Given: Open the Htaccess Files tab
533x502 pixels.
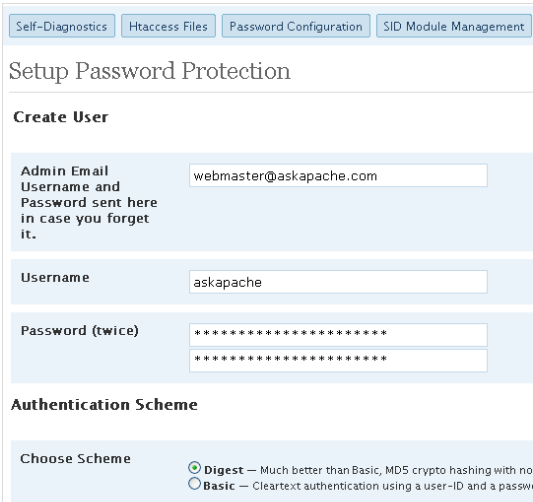Looking at the screenshot, I should 168,26.
